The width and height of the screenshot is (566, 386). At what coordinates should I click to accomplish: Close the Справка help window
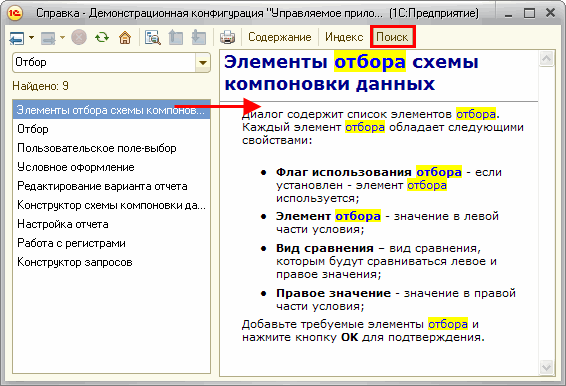coord(550,13)
